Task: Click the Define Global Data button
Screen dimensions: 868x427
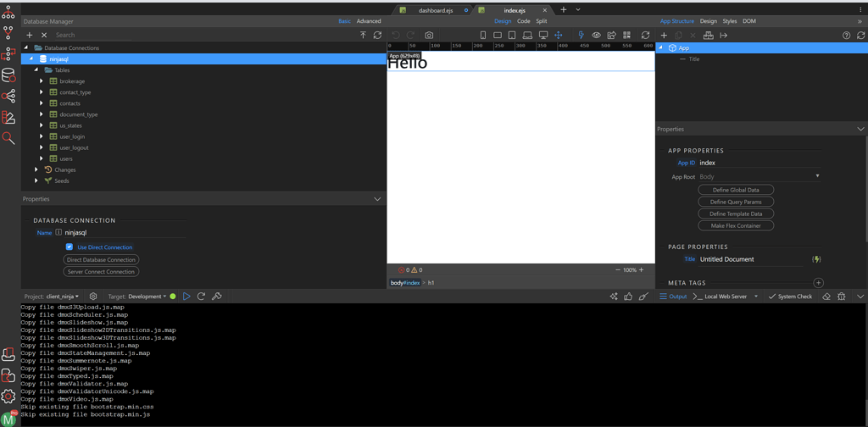Action: (736, 190)
